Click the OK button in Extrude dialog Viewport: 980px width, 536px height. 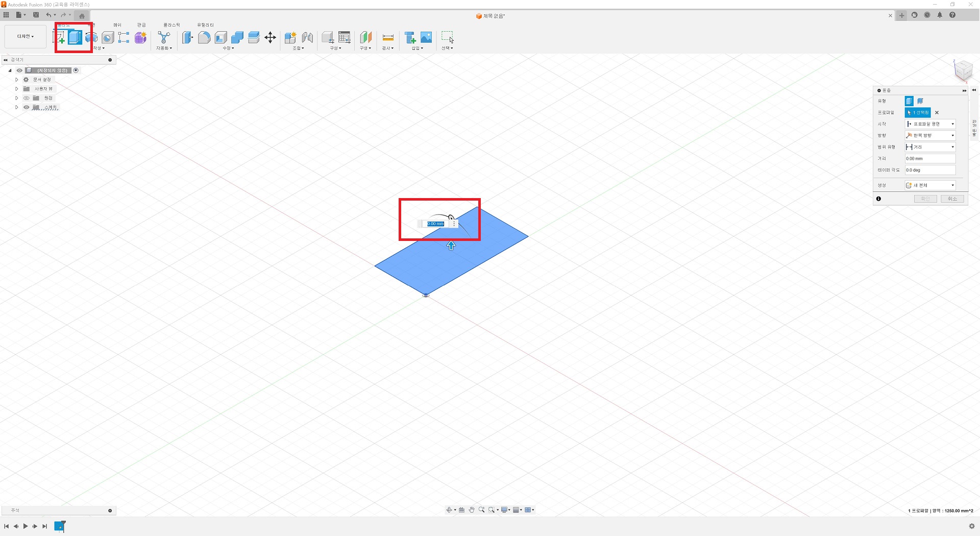coord(925,199)
